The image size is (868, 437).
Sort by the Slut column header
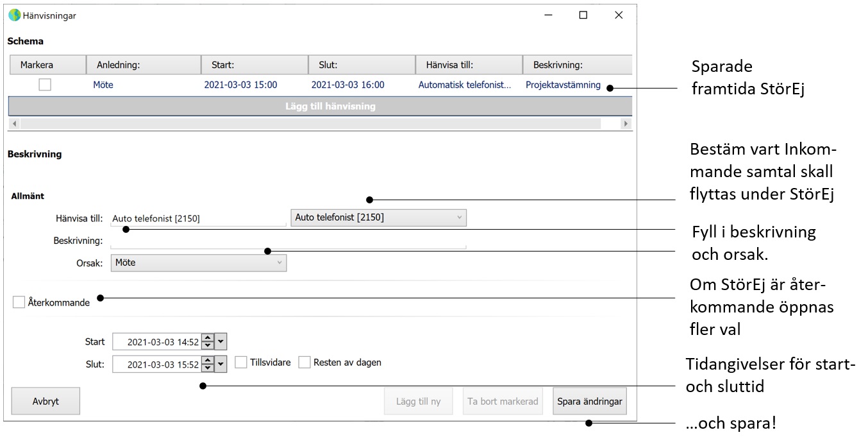coord(362,65)
